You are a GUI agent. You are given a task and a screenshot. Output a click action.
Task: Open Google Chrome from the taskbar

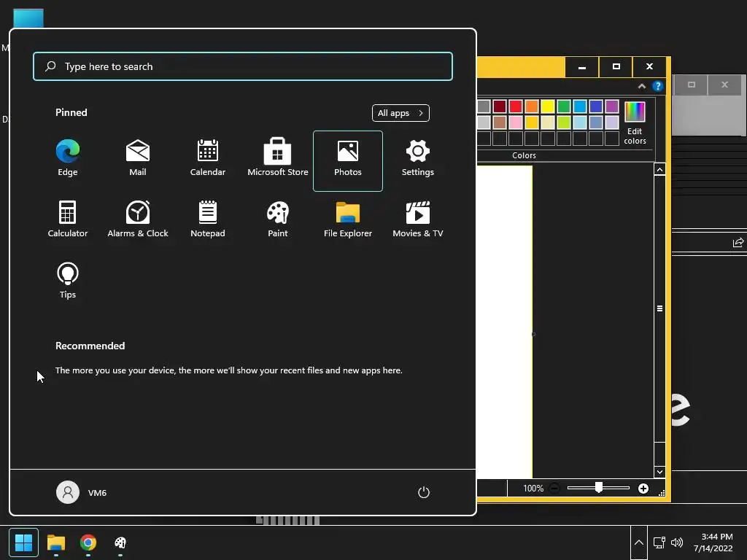(x=88, y=542)
